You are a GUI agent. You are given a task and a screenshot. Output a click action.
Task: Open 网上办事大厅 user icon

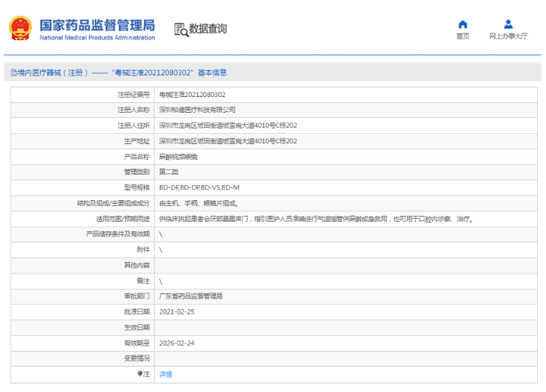[x=508, y=25]
